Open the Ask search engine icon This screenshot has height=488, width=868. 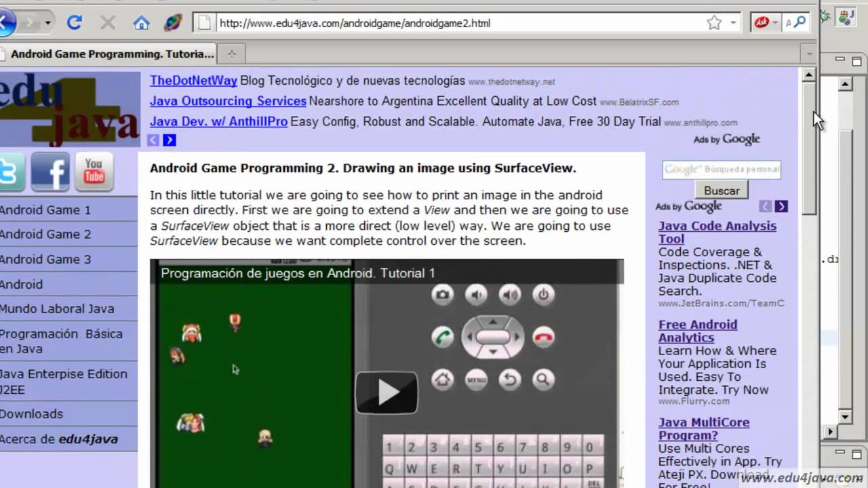pos(762,23)
